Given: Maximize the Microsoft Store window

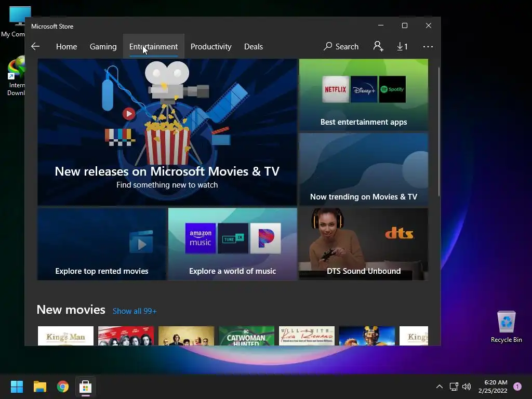Looking at the screenshot, I should [404, 25].
